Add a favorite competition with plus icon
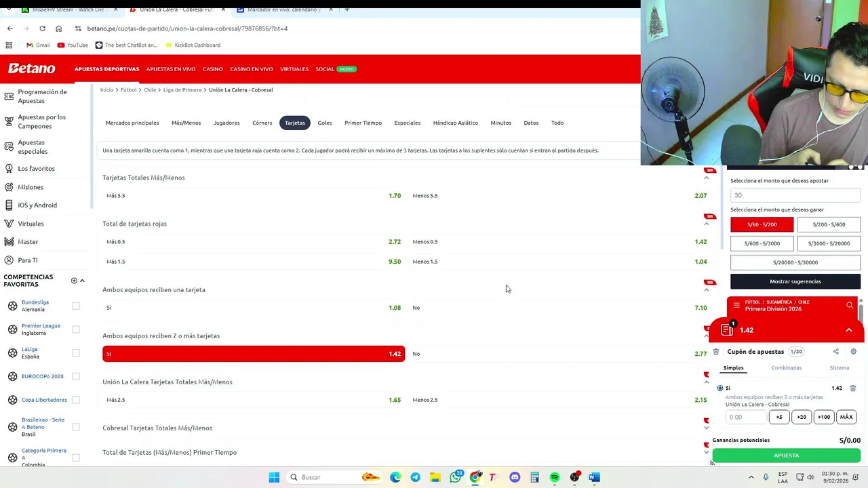Screen dimensions: 868x488 (74, 281)
